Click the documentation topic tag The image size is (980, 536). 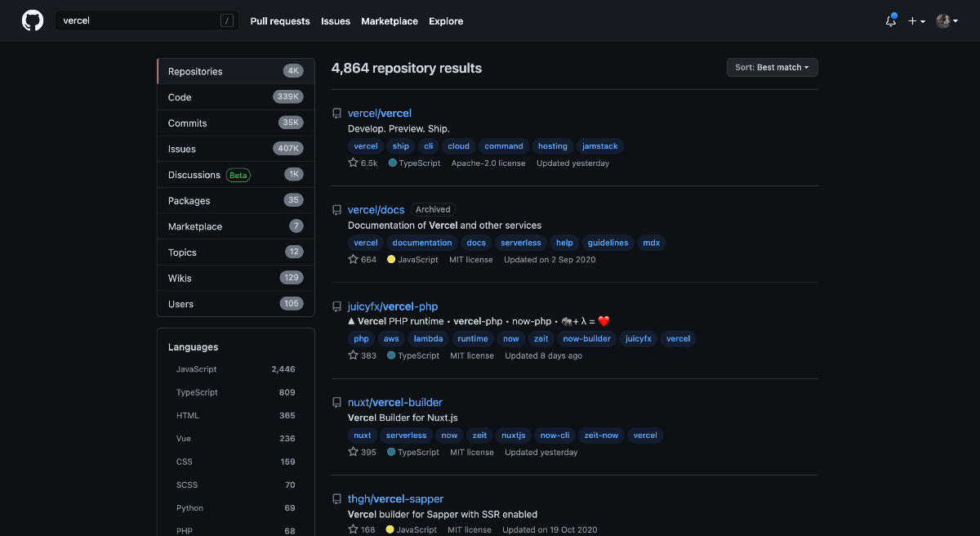(422, 243)
